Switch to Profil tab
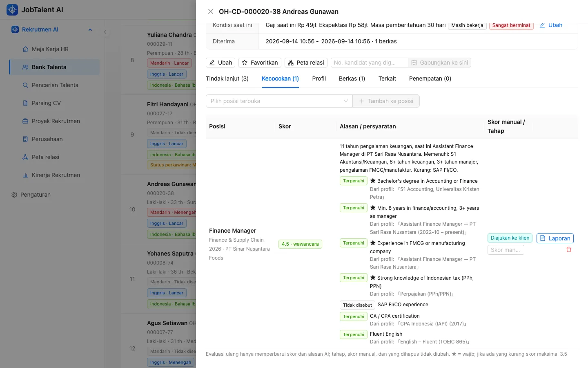Viewport: 588px width, 368px height. click(x=319, y=79)
